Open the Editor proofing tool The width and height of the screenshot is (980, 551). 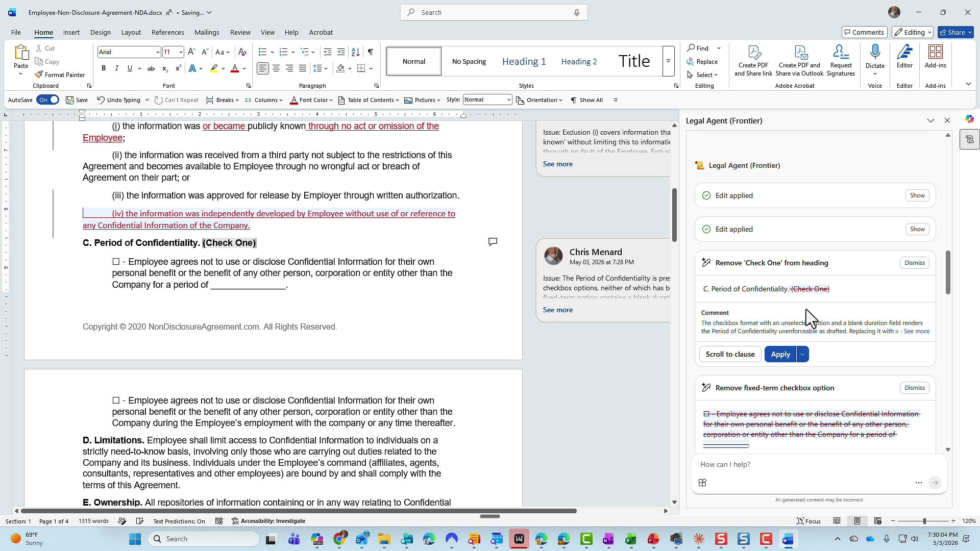pos(904,57)
